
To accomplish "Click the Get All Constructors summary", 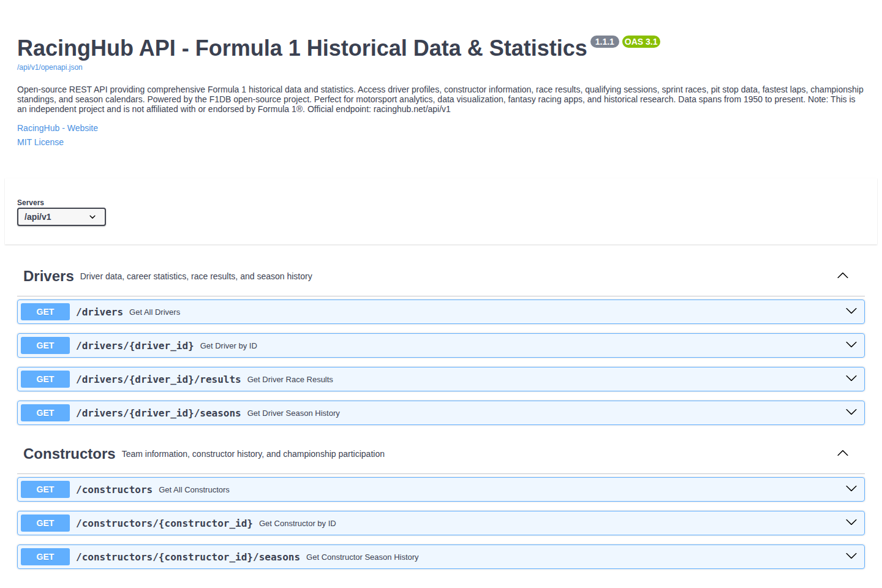I will 194,490.
